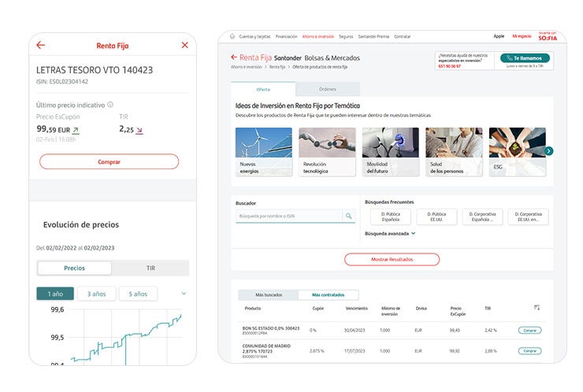Advance the theme carousel next arrow
583x392 pixels.
point(548,151)
